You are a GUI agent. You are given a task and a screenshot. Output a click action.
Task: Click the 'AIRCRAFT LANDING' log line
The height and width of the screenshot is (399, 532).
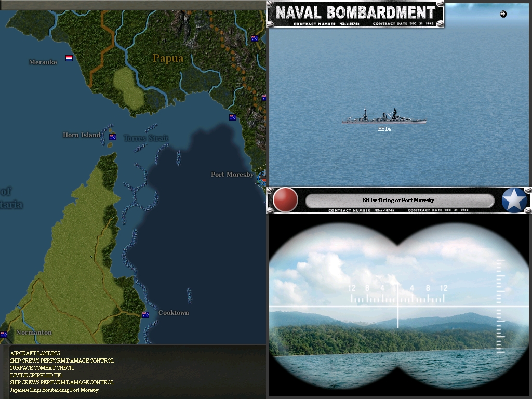pyautogui.click(x=35, y=353)
